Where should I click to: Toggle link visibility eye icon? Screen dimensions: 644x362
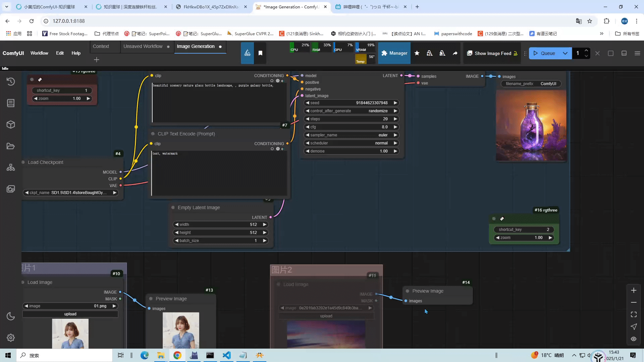pos(633,339)
